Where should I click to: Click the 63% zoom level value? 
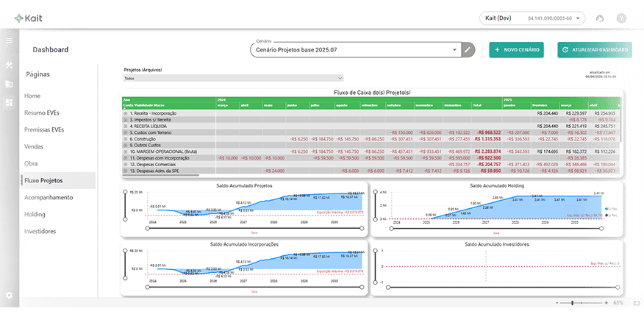tap(618, 302)
